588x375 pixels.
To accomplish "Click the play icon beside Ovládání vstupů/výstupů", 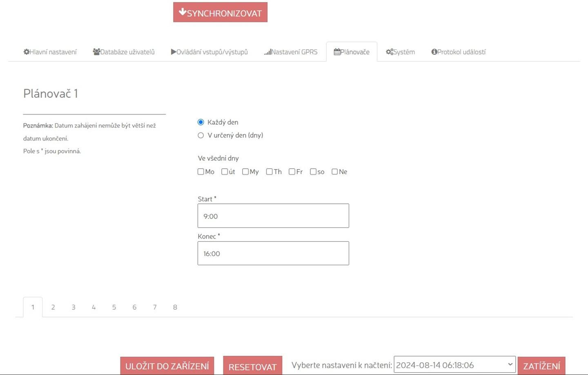I will [x=174, y=52].
